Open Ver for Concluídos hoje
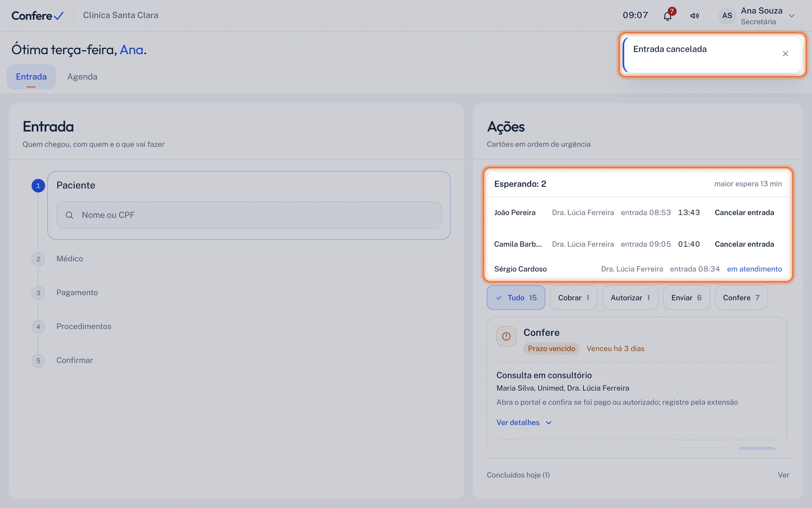Viewport: 812px width, 508px height. click(x=783, y=475)
